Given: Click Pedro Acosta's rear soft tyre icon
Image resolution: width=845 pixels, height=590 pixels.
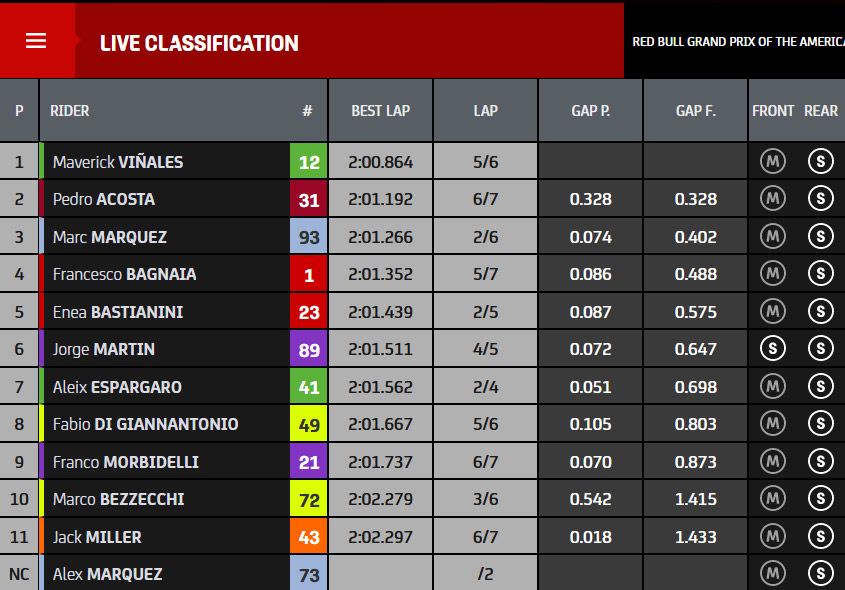Looking at the screenshot, I should coord(821,199).
